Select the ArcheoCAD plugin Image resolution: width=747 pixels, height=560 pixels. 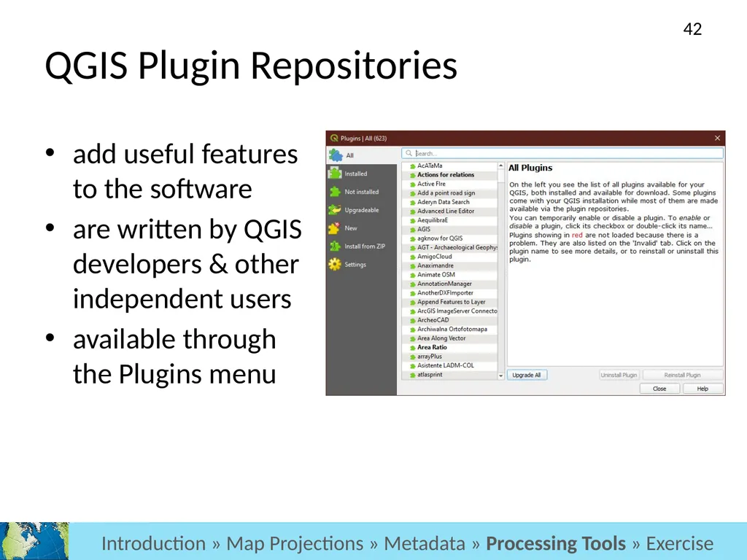(449, 320)
